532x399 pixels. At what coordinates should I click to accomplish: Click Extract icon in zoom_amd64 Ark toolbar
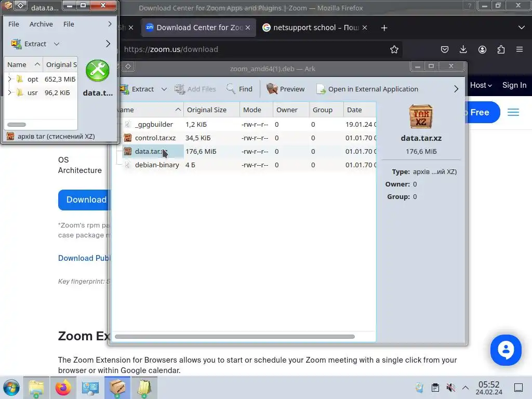click(x=124, y=89)
